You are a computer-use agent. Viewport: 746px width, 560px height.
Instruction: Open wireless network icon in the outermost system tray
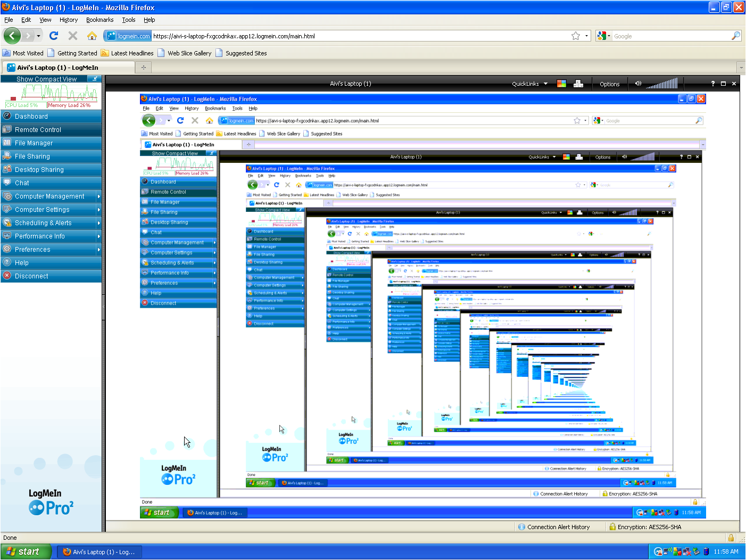point(667,552)
